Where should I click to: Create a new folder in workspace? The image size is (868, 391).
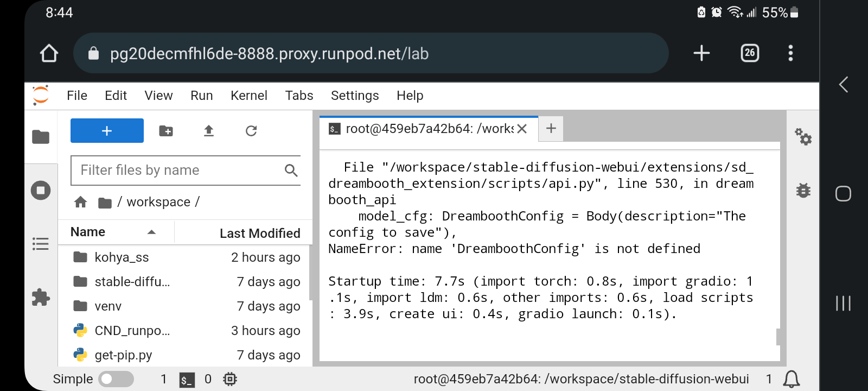point(166,130)
